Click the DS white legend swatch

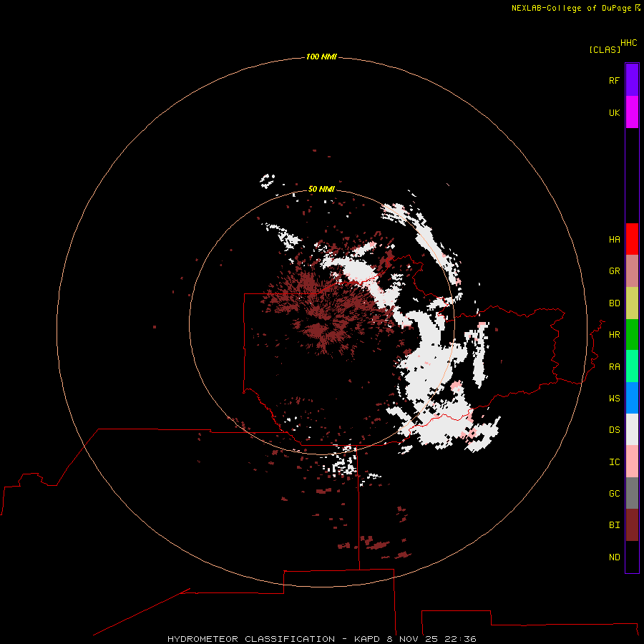632,429
